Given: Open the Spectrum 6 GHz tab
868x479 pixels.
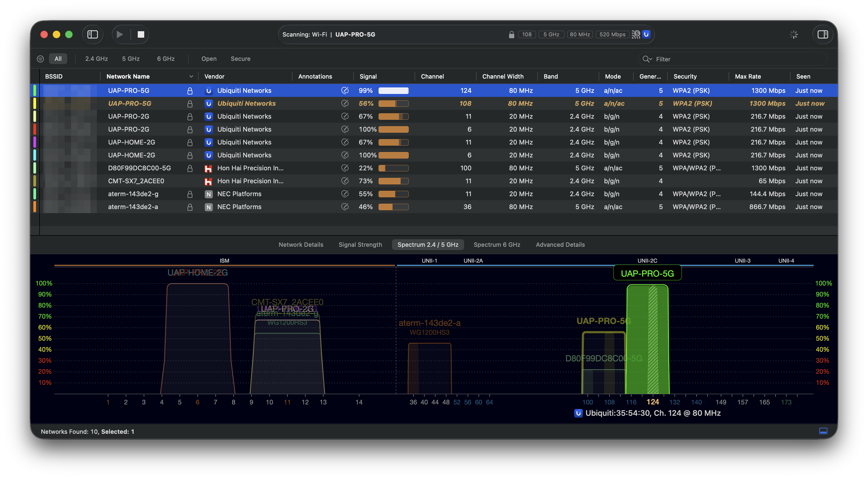Looking at the screenshot, I should click(497, 245).
